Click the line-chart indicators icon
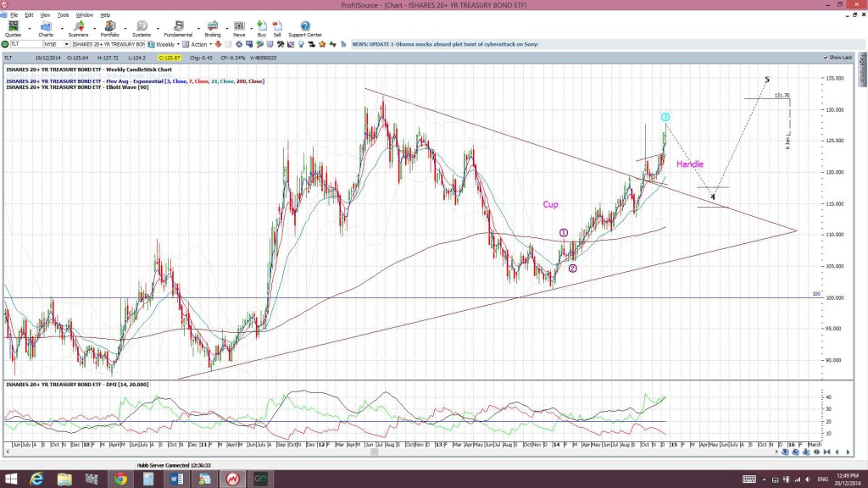This screenshot has width=868, height=488. pyautogui.click(x=291, y=44)
